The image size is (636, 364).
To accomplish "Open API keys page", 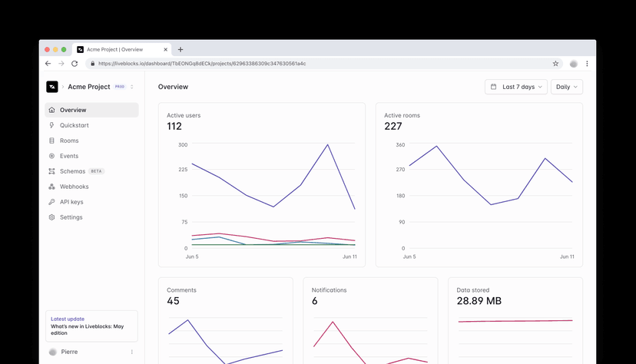I will pyautogui.click(x=91, y=202).
